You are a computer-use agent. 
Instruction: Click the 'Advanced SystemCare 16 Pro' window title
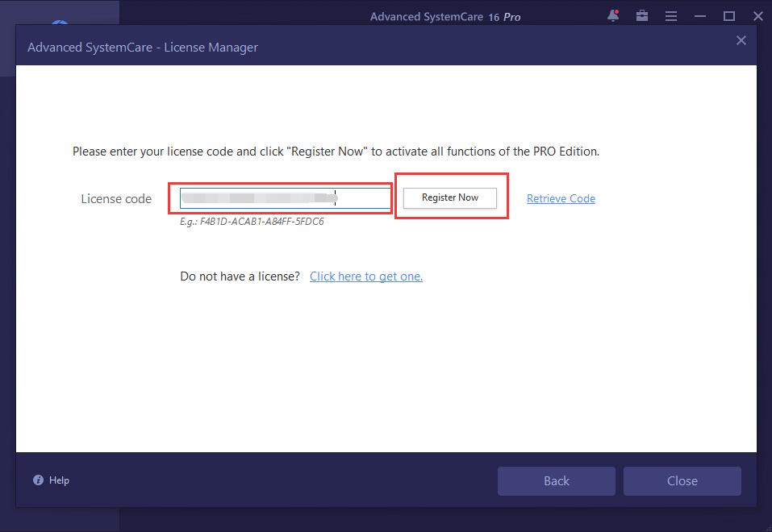pyautogui.click(x=445, y=17)
